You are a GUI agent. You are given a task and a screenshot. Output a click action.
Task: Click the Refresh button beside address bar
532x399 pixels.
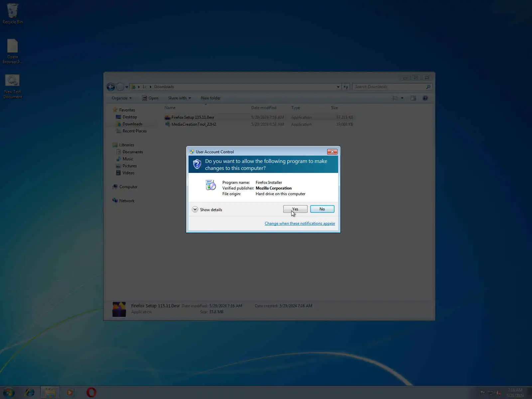pos(346,87)
